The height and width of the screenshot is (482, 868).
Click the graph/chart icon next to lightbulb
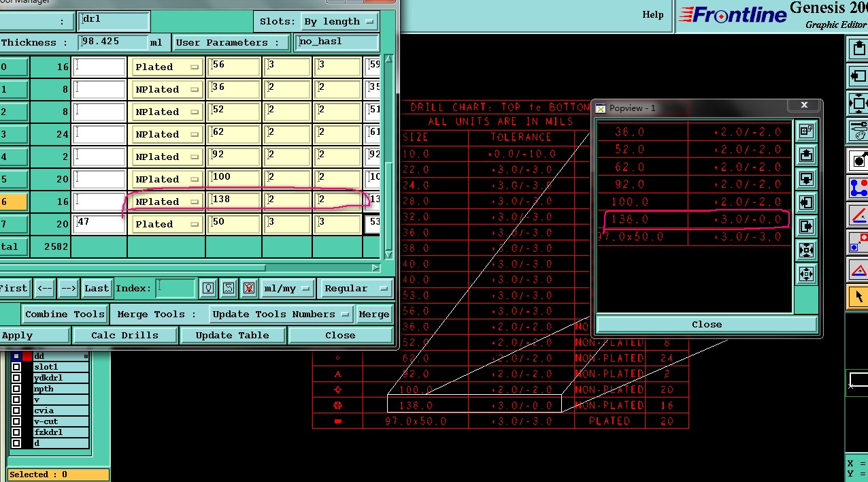click(229, 288)
